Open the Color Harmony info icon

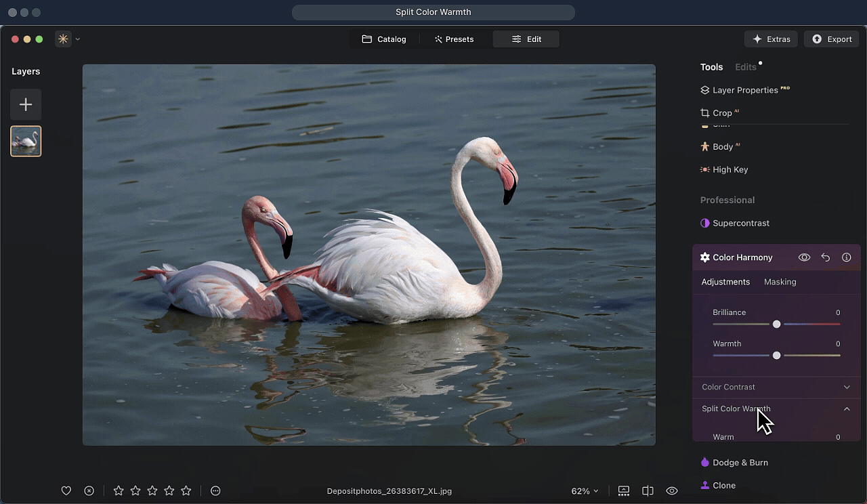pos(846,257)
